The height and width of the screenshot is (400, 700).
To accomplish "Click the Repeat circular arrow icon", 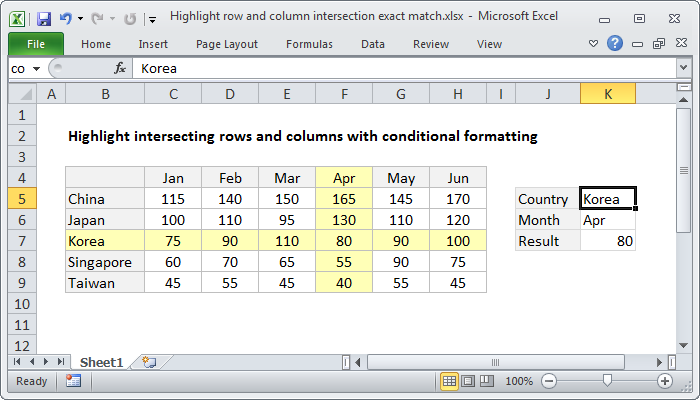I will point(130,19).
